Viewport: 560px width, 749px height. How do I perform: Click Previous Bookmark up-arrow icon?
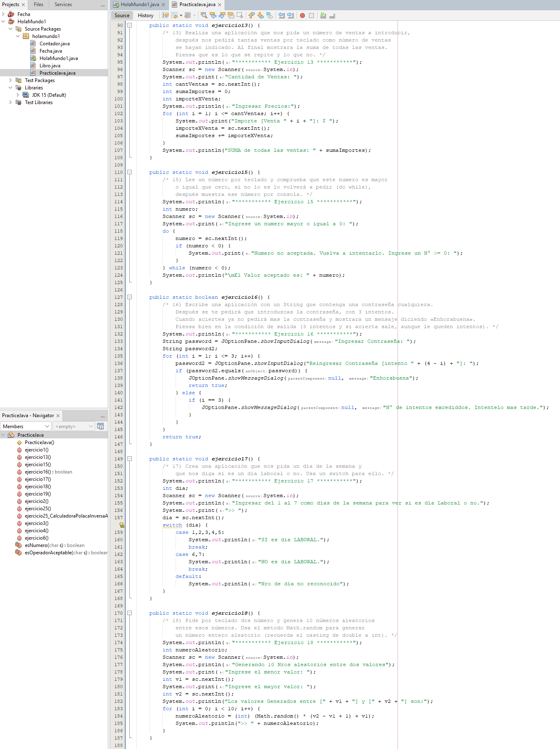(251, 16)
